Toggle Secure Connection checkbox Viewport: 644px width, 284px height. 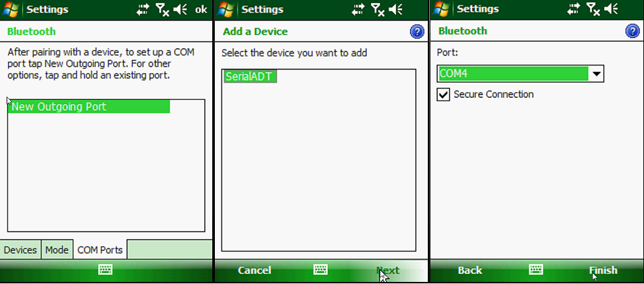444,95
